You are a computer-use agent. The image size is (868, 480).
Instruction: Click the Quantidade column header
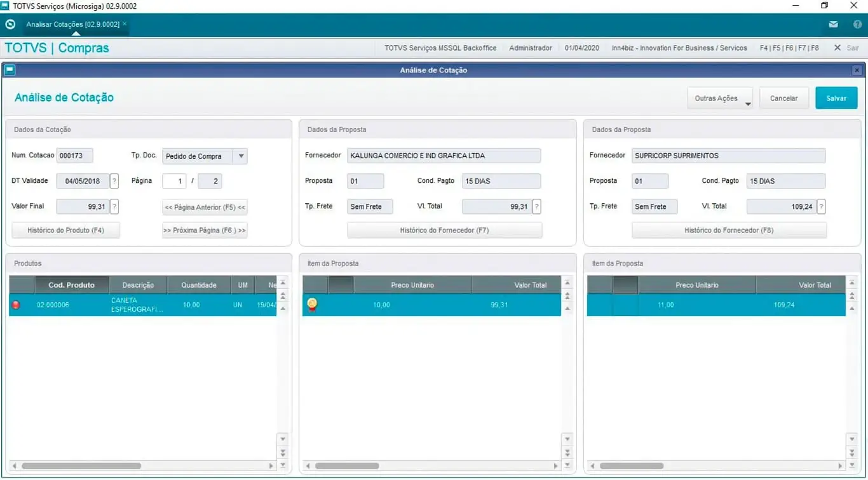coord(199,285)
